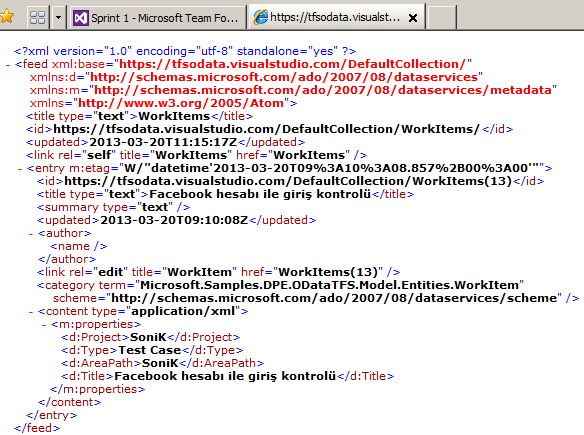The image size is (584, 435).
Task: Select the https://tfsodata.visualst... tab
Action: (336, 17)
